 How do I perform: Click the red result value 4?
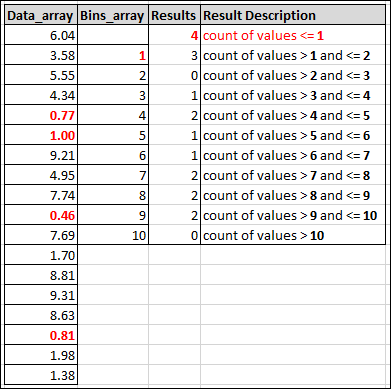[174, 35]
